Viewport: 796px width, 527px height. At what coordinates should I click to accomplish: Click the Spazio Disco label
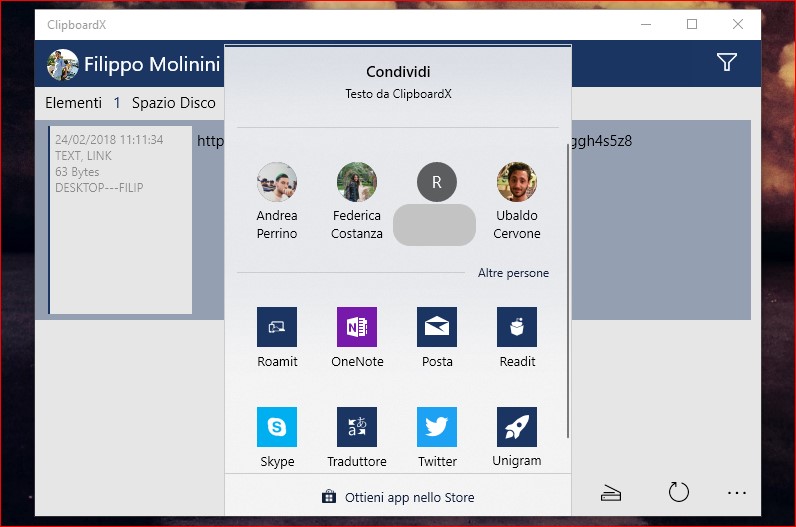(174, 103)
